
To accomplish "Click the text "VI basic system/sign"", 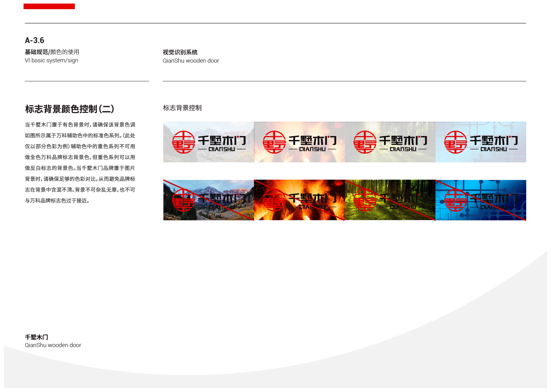I will click(x=51, y=60).
